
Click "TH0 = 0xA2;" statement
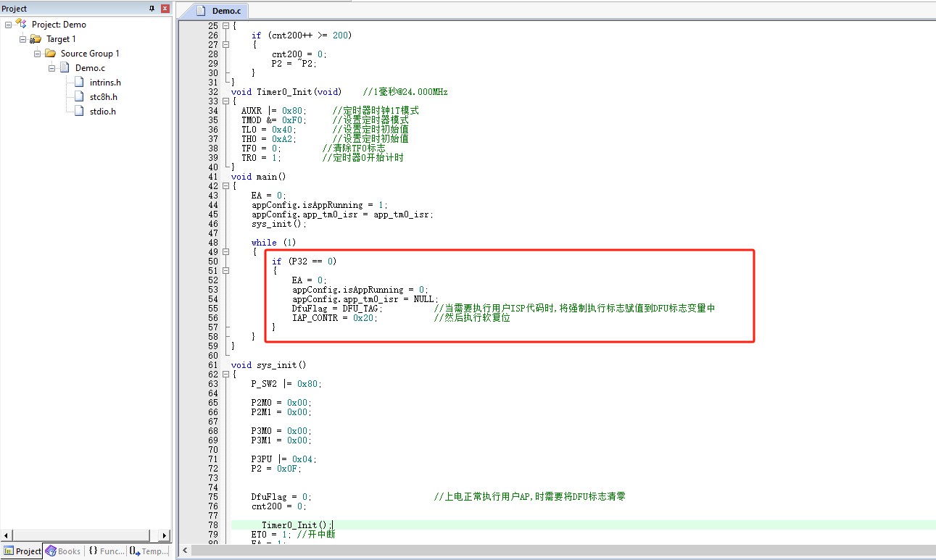(x=269, y=138)
